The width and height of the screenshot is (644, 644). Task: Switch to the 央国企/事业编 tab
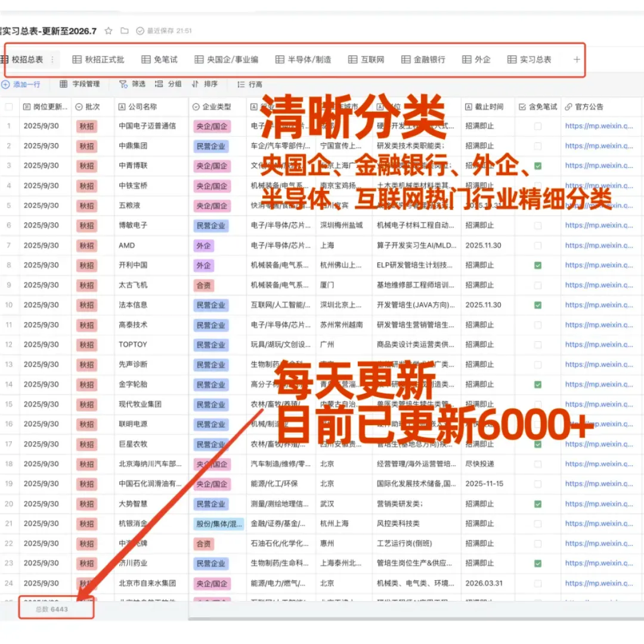[227, 60]
